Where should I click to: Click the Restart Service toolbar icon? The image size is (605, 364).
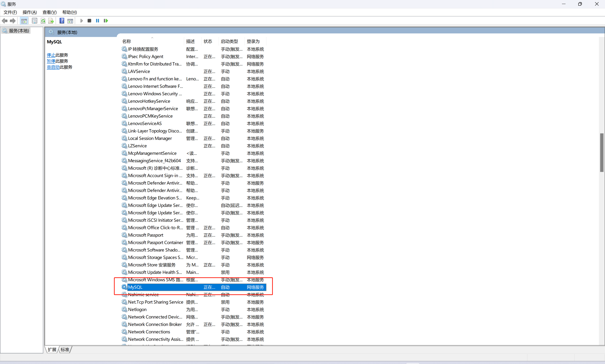pos(106,21)
